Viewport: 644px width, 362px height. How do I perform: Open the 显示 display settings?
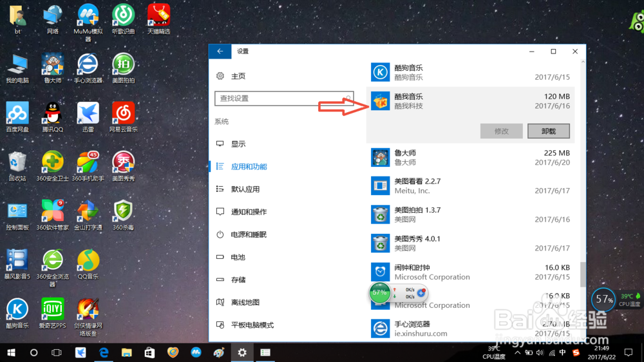pos(231,144)
